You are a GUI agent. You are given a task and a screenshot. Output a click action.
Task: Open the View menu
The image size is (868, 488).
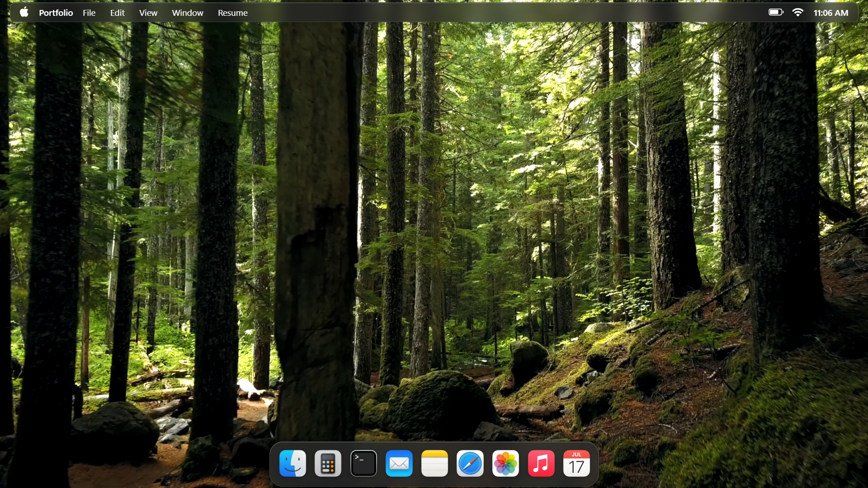click(x=148, y=12)
